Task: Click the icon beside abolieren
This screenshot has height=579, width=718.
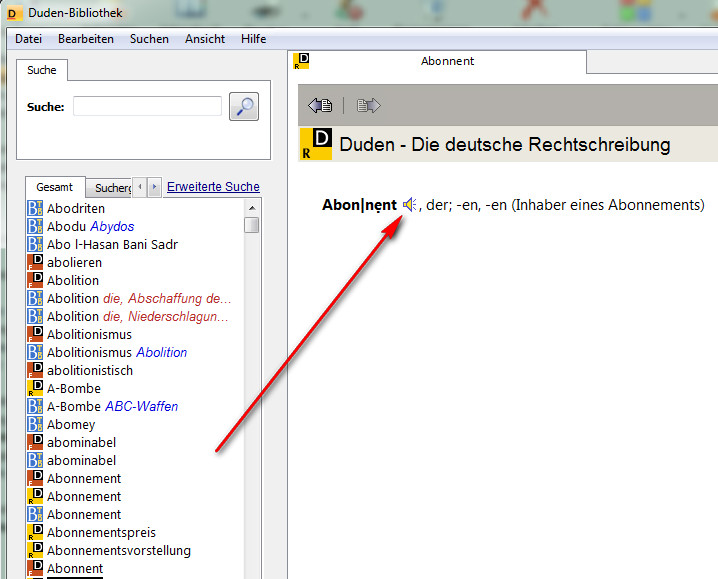Action: pyautogui.click(x=35, y=262)
